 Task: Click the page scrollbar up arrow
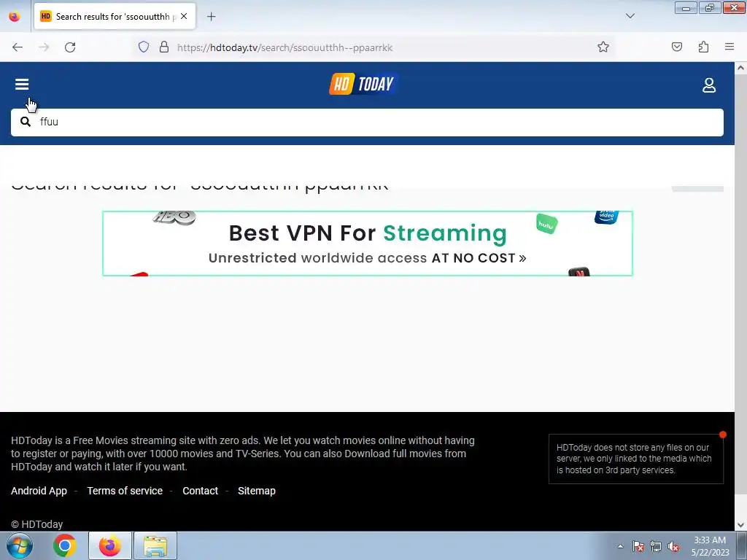click(x=740, y=68)
